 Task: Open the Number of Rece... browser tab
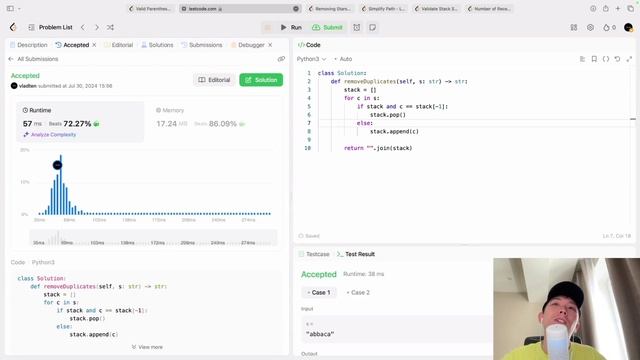click(489, 9)
